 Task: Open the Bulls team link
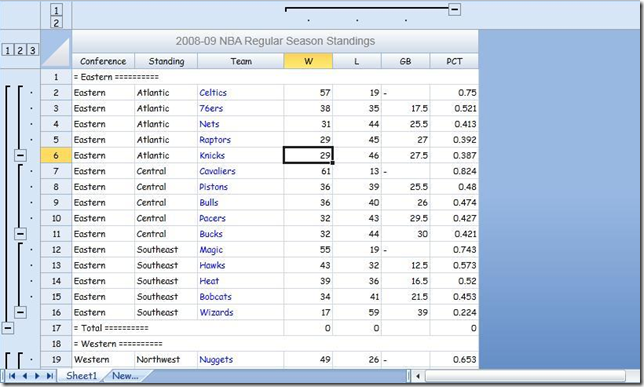209,203
